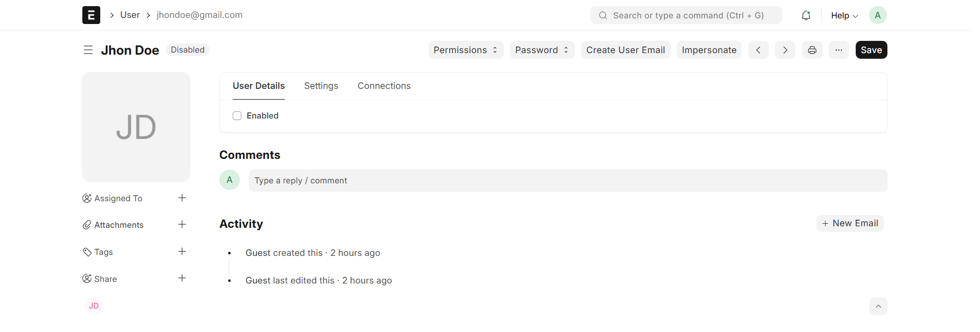The height and width of the screenshot is (332, 980).
Task: Share the document with the plus icon
Action: click(182, 278)
